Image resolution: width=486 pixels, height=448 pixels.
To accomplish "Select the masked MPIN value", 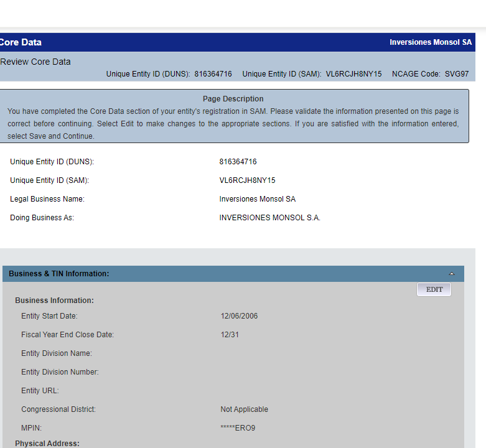I will coord(238,428).
